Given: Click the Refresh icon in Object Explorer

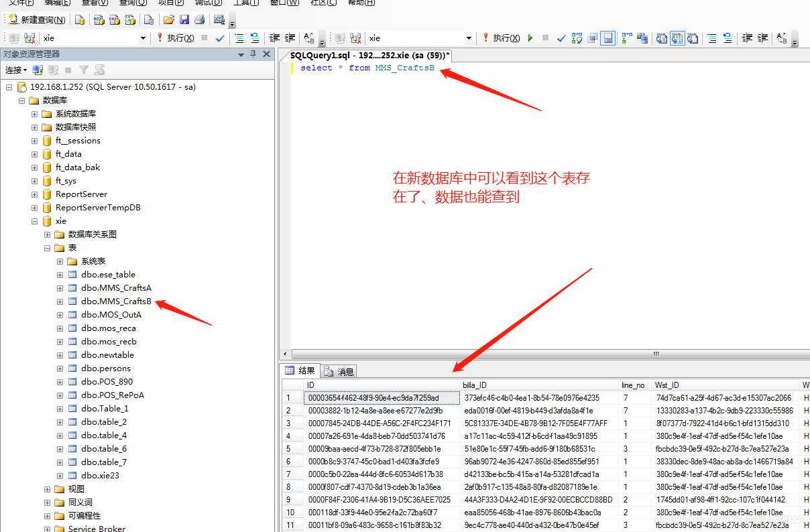Looking at the screenshot, I should 99,70.
